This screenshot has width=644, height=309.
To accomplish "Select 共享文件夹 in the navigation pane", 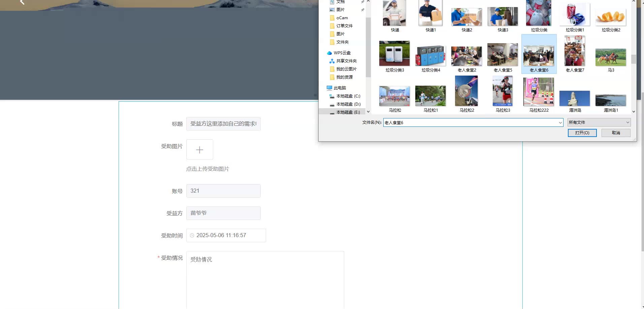I will (x=346, y=61).
